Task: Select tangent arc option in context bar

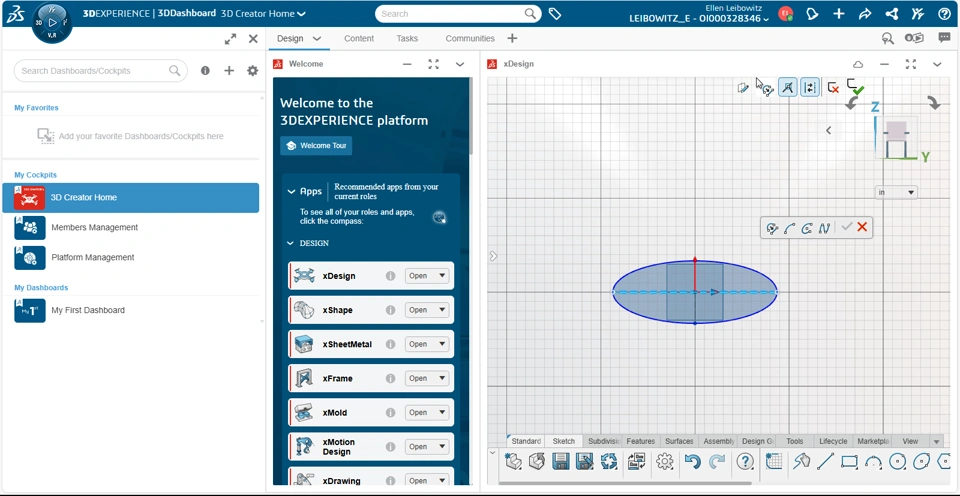Action: point(789,228)
